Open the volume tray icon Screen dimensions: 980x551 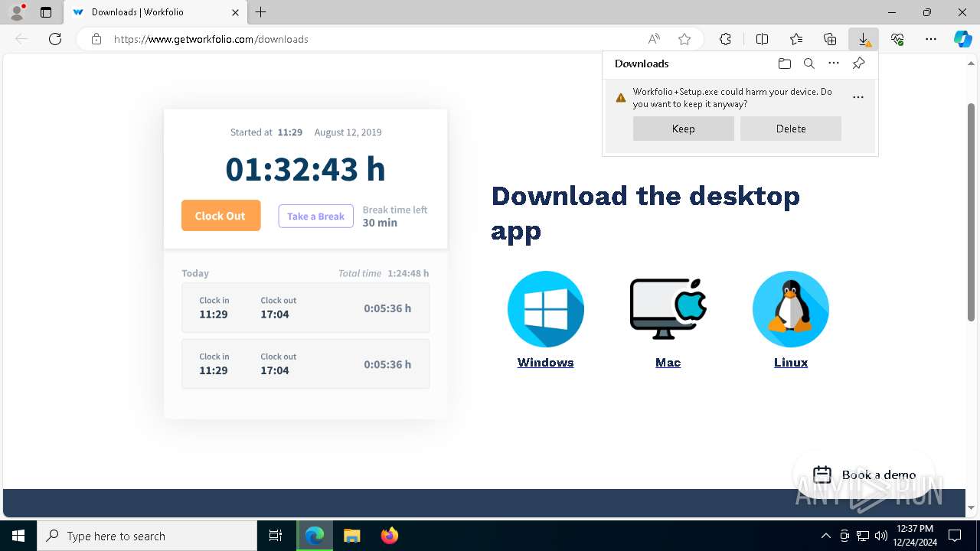pos(880,536)
